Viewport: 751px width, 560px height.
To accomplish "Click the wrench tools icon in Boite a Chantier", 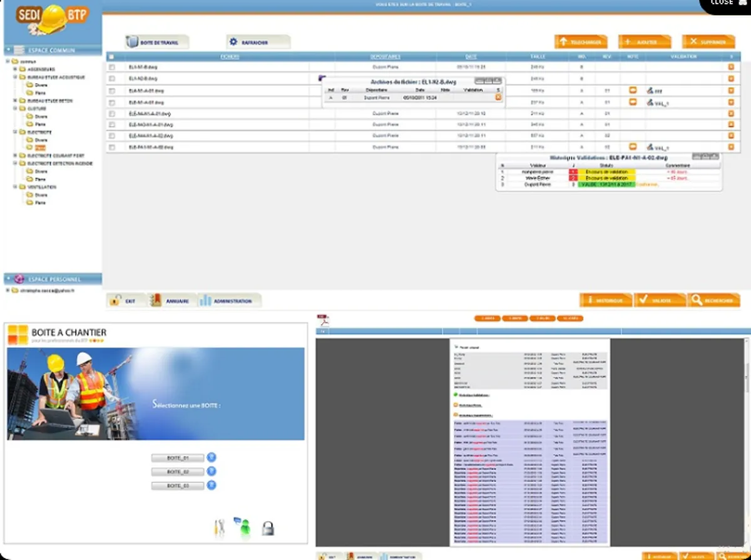I will (x=219, y=529).
